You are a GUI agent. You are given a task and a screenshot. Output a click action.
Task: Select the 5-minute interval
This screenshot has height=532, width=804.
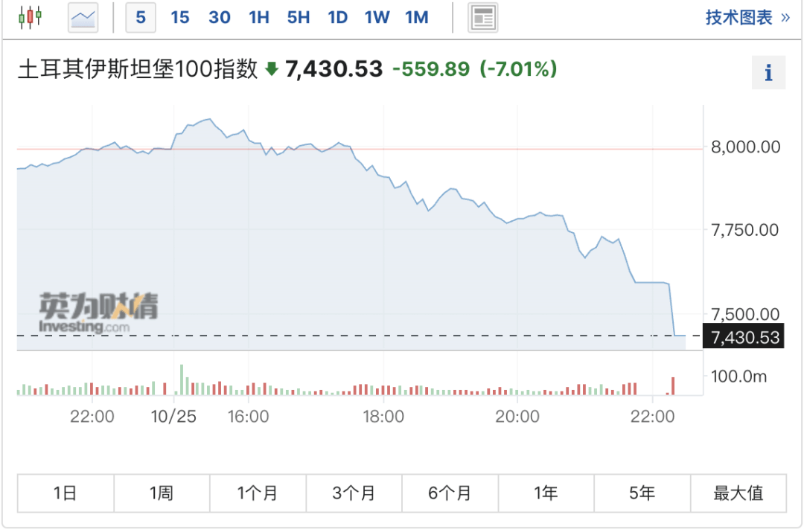[x=141, y=17]
